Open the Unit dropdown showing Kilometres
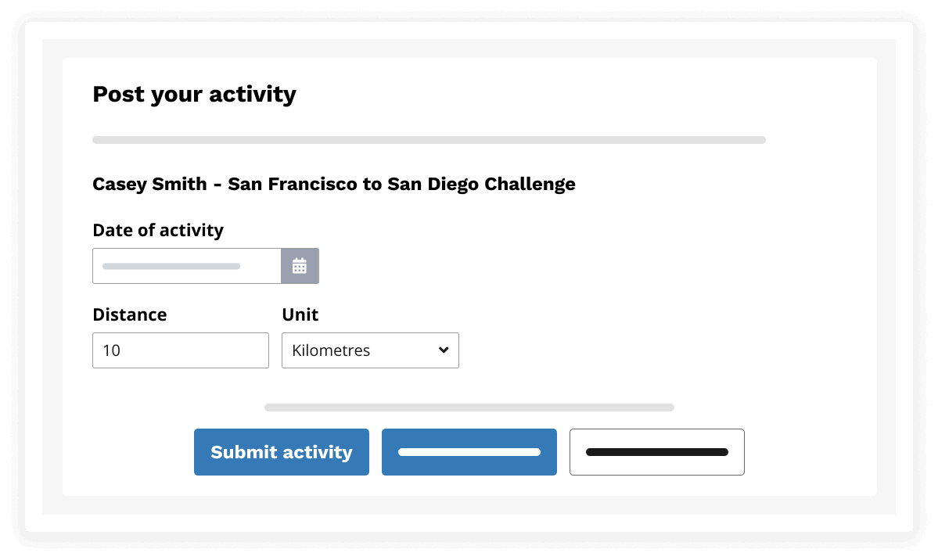Screen dimensions: 938x560 [x=370, y=350]
